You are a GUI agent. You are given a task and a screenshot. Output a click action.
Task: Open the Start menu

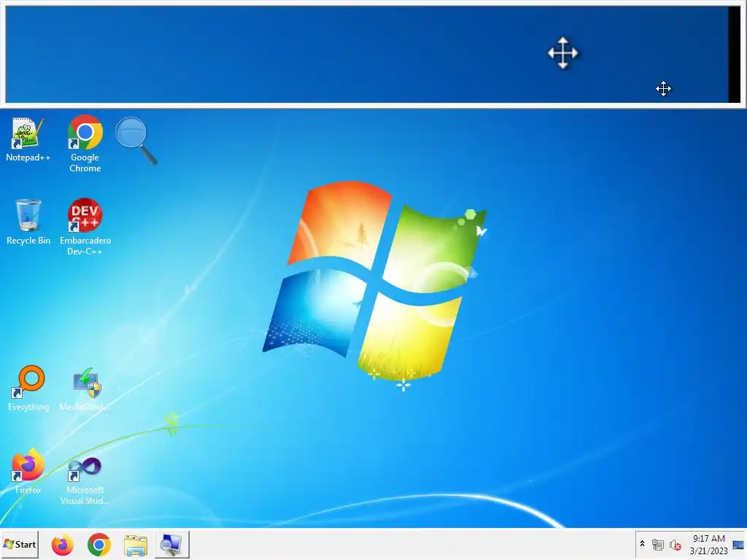tap(20, 544)
